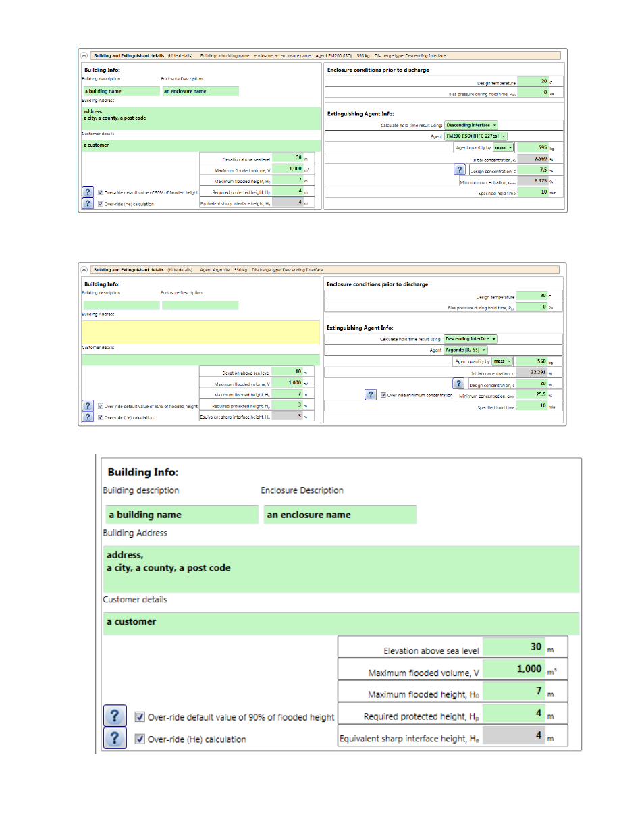The image size is (644, 834).
Task: Open 'mass' quantity dropdown in Argonite panel
Action: coord(502,361)
